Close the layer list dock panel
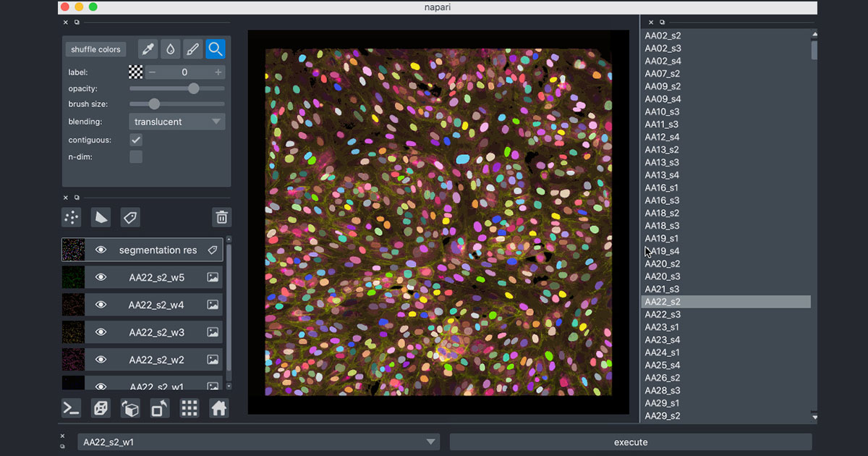868x456 pixels. pyautogui.click(x=66, y=198)
